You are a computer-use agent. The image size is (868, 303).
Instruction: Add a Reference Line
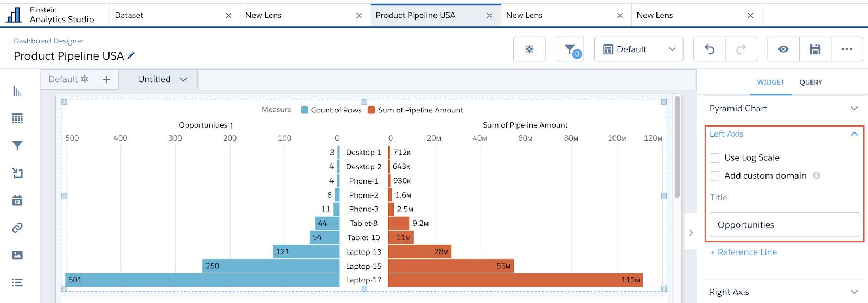[x=744, y=252]
